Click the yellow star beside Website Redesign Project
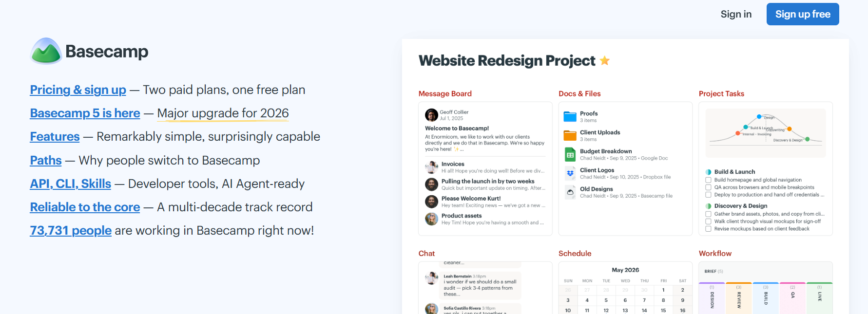 click(605, 60)
